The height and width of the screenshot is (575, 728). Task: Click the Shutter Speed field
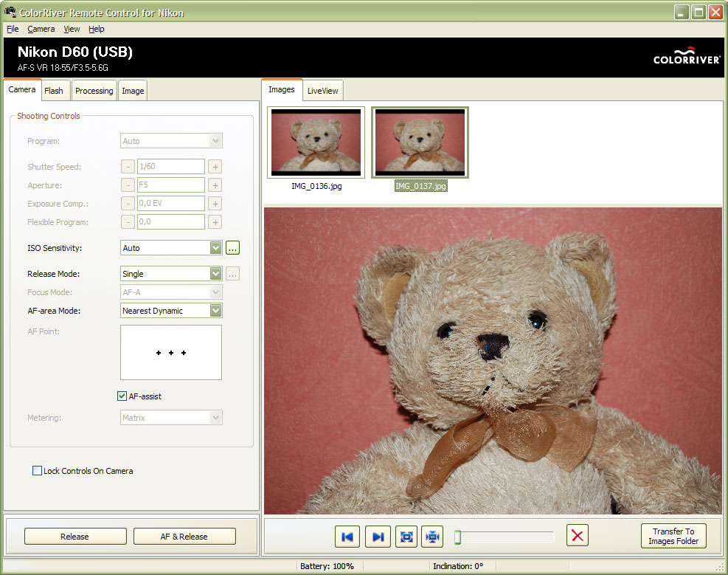pyautogui.click(x=171, y=166)
